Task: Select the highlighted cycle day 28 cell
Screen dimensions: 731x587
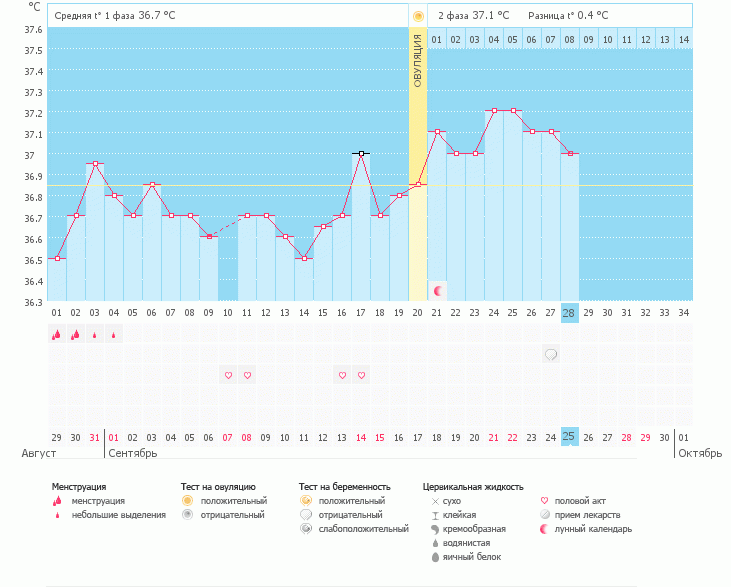Action: [569, 313]
